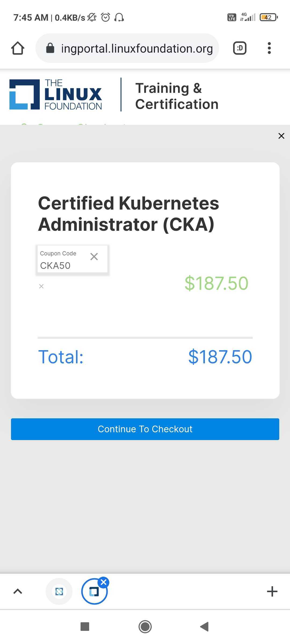
Task: Open the browser three-dot menu
Action: tap(269, 48)
